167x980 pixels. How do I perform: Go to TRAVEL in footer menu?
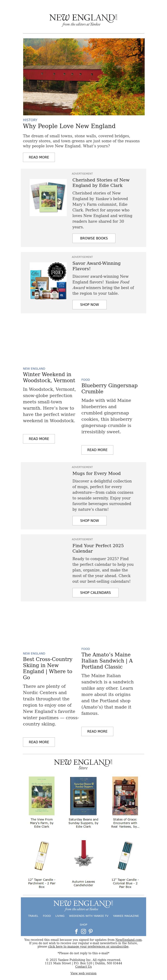tap(33, 916)
